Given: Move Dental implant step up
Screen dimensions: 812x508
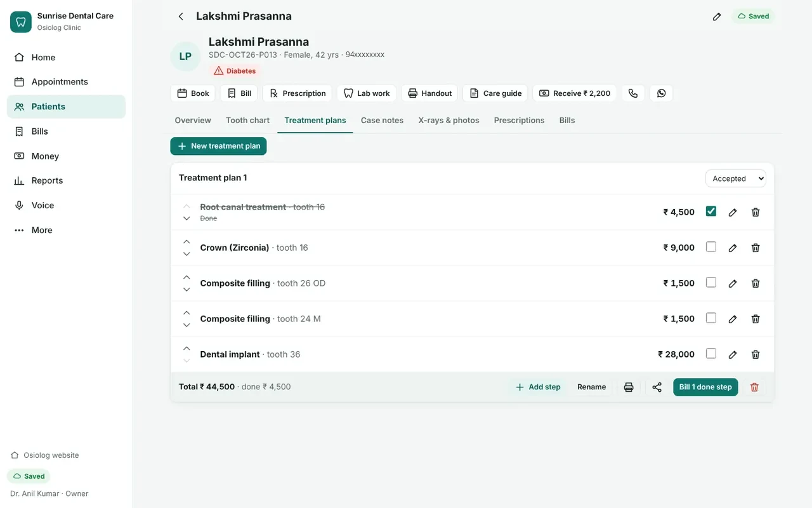Looking at the screenshot, I should pyautogui.click(x=187, y=348).
